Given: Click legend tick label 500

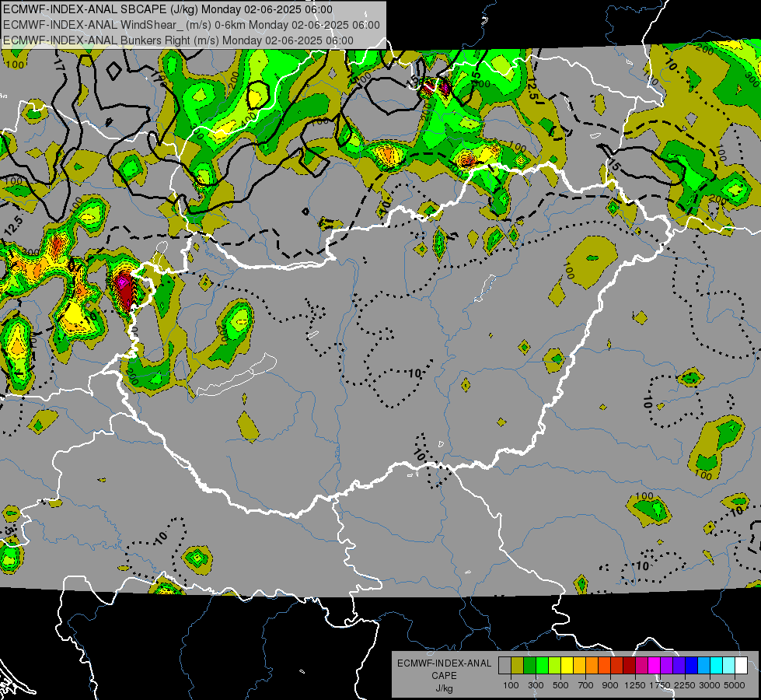Looking at the screenshot, I should (x=560, y=685).
